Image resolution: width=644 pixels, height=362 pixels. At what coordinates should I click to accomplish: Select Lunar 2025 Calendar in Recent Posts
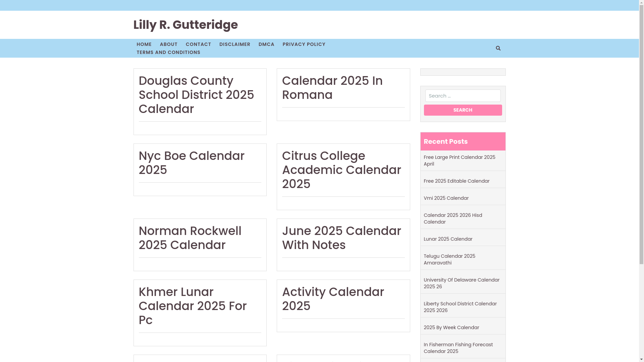[x=448, y=239]
